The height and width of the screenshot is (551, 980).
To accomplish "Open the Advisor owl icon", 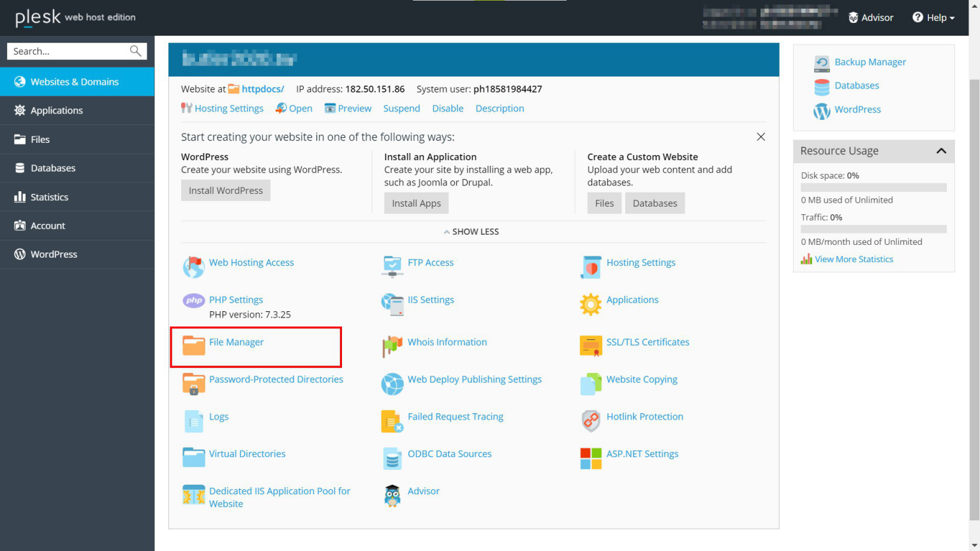I will (x=392, y=496).
